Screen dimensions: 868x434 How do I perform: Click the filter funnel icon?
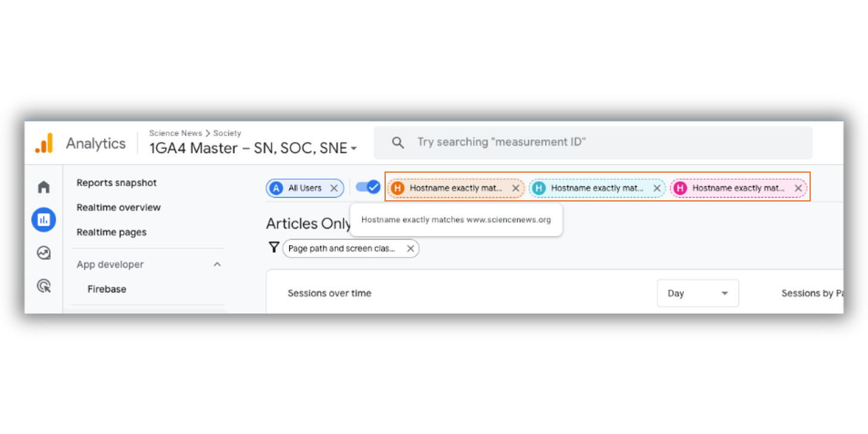(x=274, y=247)
